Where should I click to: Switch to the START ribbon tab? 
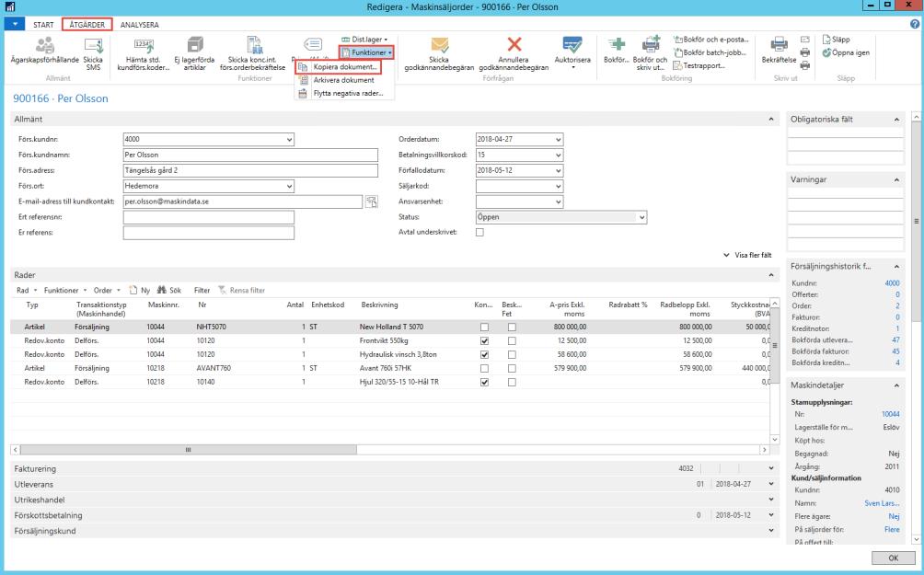click(43, 25)
